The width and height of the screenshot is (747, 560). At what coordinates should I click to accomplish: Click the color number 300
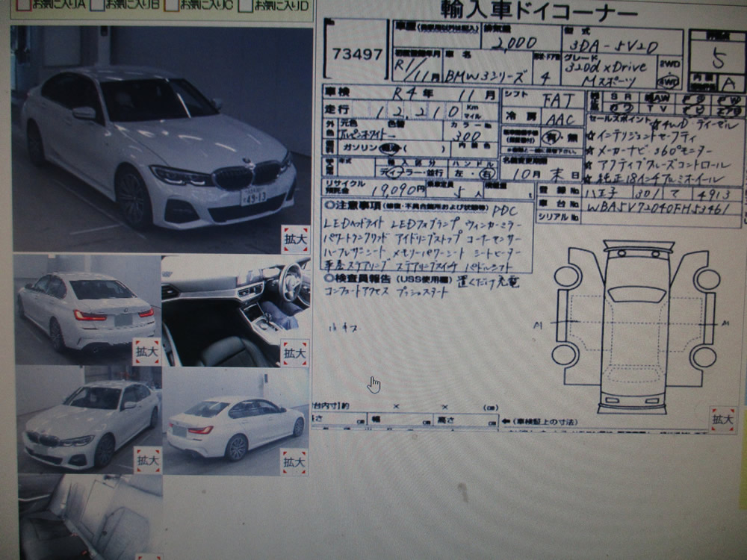click(466, 137)
